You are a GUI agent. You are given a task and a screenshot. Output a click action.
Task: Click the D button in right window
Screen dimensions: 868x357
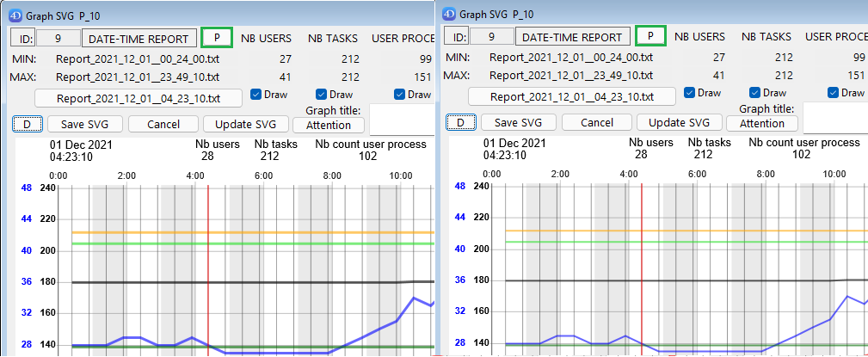pyautogui.click(x=459, y=123)
